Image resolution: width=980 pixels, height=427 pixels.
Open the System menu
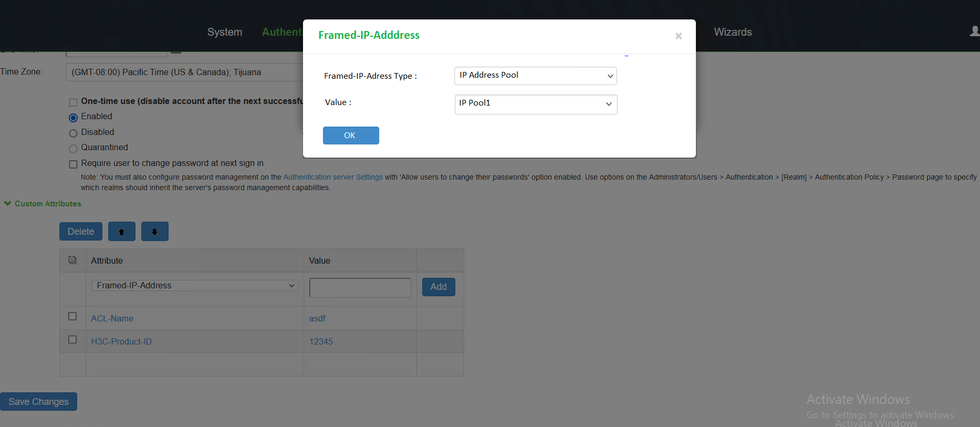point(224,32)
